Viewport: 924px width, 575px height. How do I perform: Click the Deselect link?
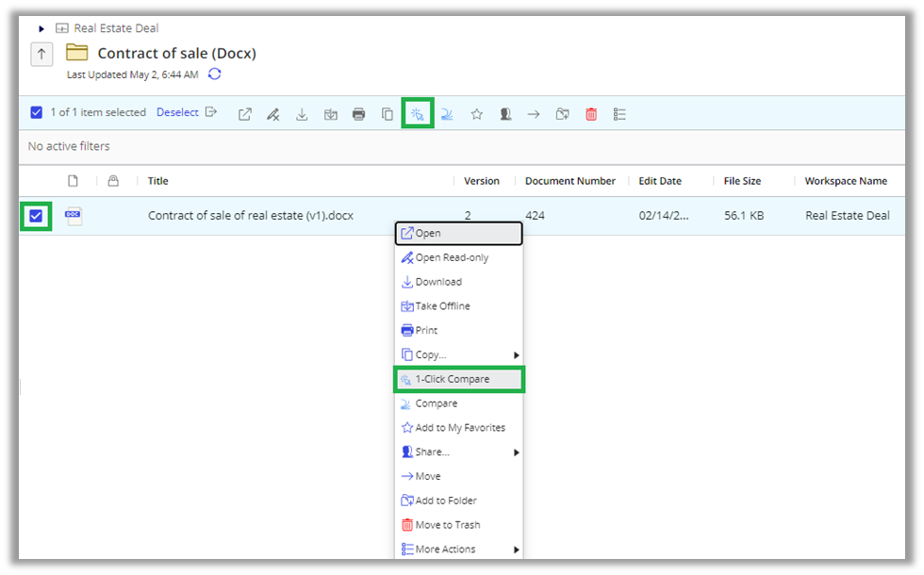[x=177, y=112]
